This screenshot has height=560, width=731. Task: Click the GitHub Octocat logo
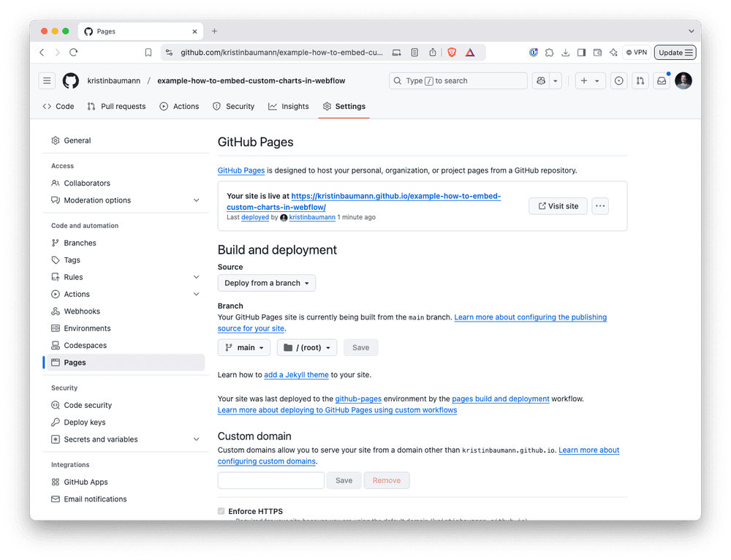click(70, 80)
